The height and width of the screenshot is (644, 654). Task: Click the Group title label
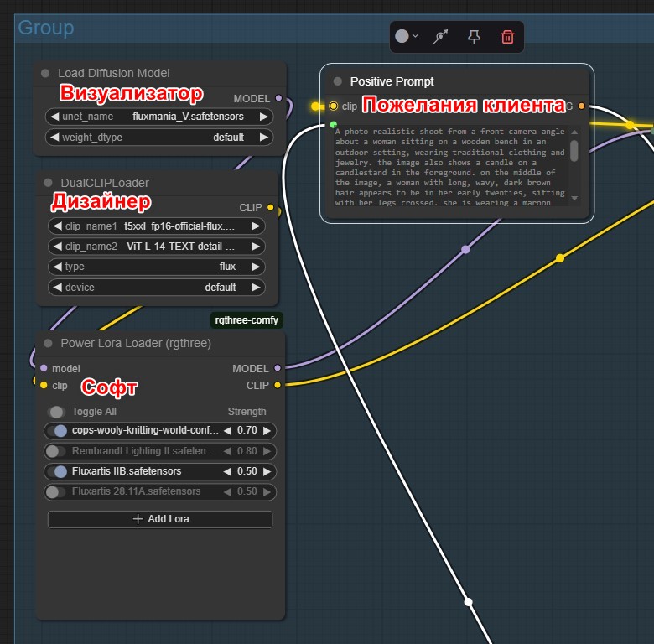coord(46,28)
